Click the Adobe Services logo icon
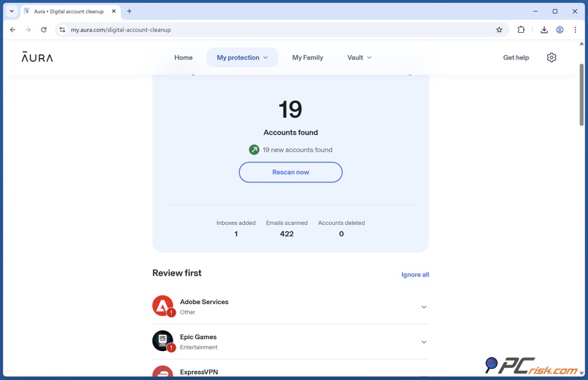Screen dimensions: 588x380 162,305
